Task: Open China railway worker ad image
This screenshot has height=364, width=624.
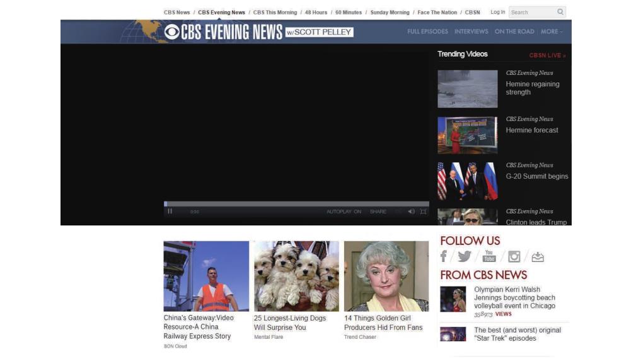Action: (x=206, y=276)
